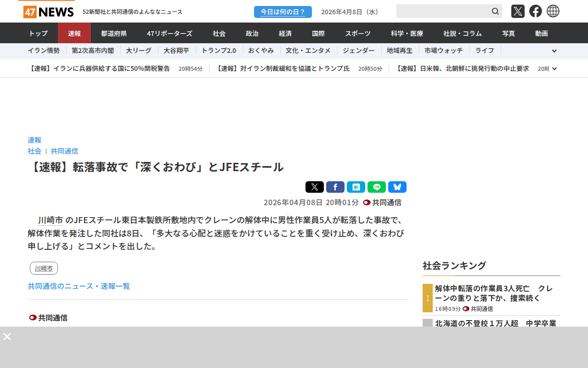Open ranking story 北海道の不登校１万人超
The image size is (588, 368).
point(496,323)
